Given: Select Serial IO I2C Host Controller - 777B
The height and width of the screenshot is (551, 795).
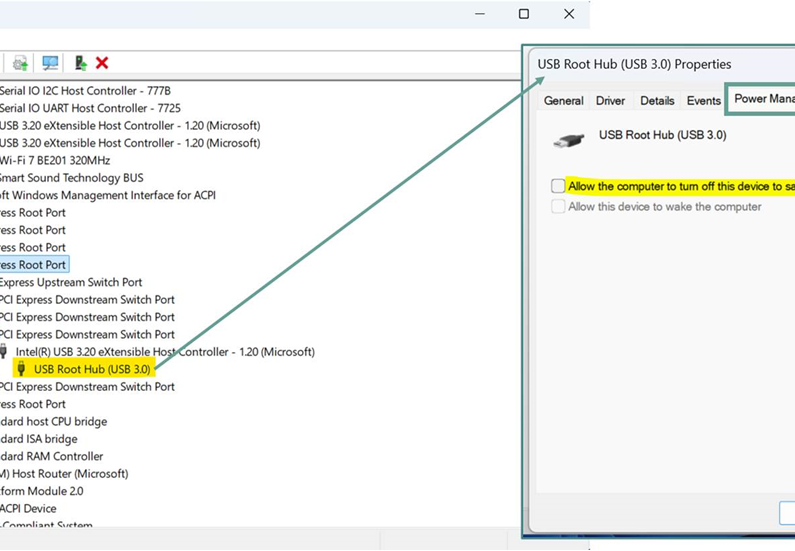Looking at the screenshot, I should [x=85, y=91].
